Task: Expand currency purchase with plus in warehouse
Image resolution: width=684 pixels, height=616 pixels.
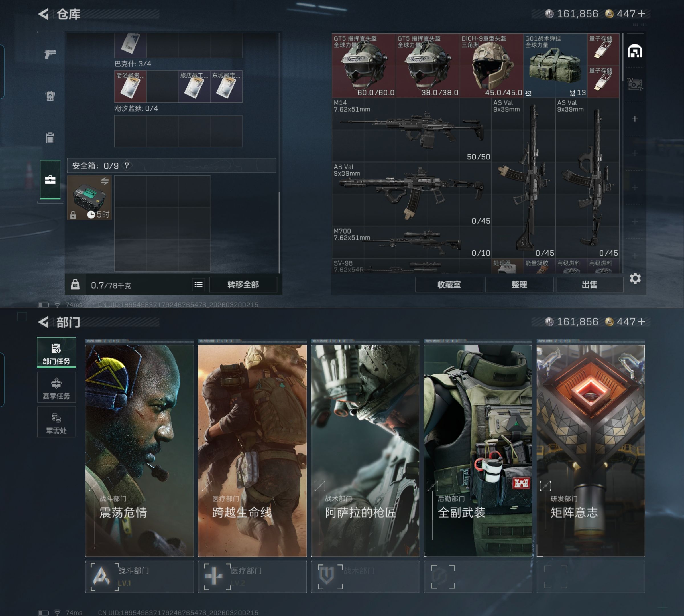Action: 641,13
